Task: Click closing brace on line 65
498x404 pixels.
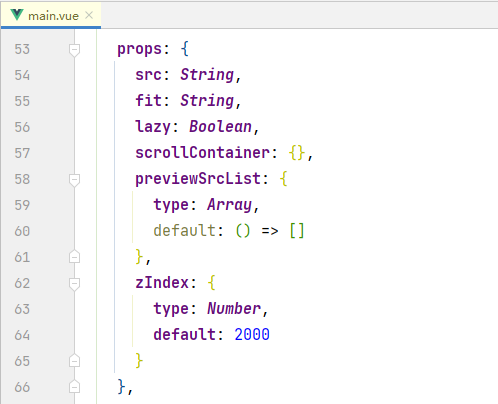Action: 139,361
